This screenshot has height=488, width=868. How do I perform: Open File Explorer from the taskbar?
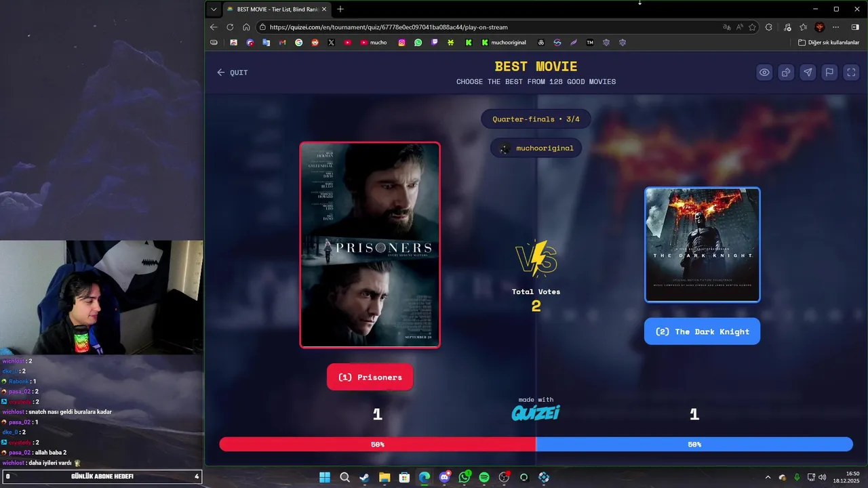point(384,477)
